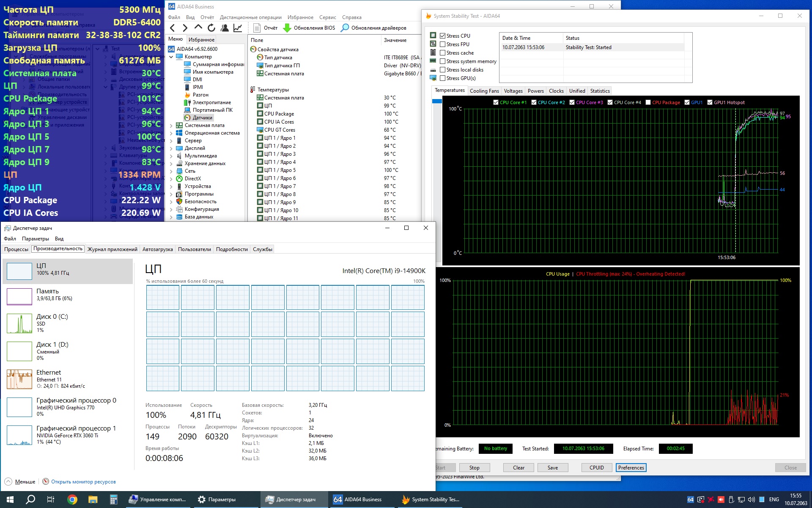Image resolution: width=812 pixels, height=508 pixels.
Task: Select Портативный ПК tree item
Action: pyautogui.click(x=208, y=110)
